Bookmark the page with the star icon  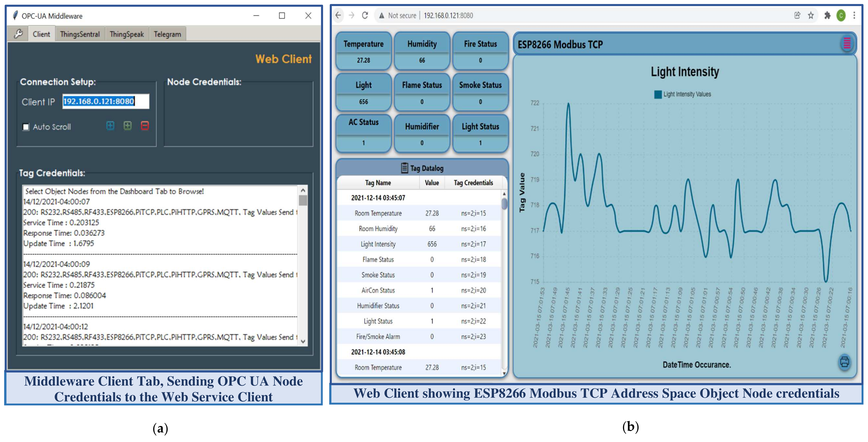point(811,15)
